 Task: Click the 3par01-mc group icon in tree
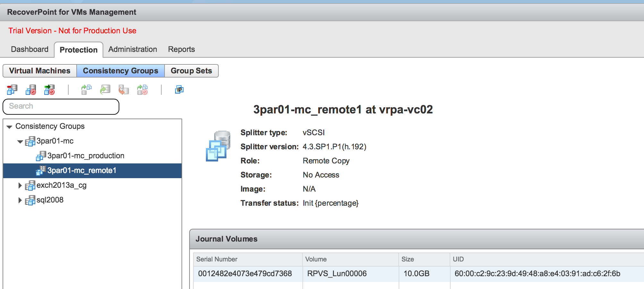click(x=30, y=141)
